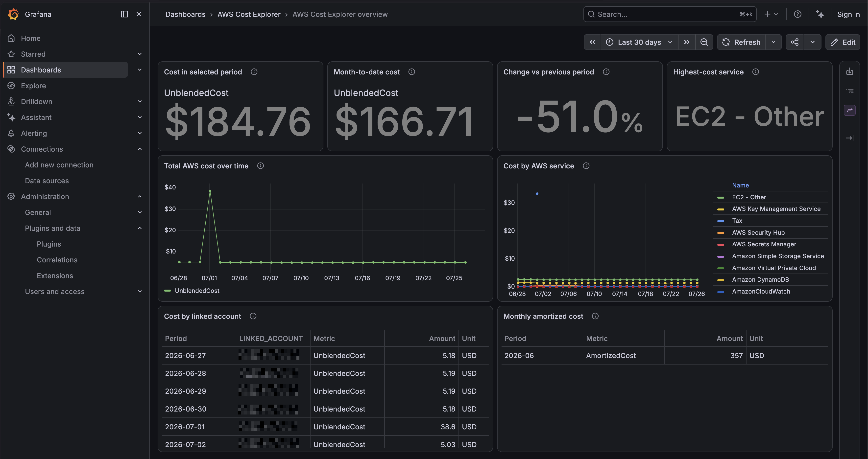The width and height of the screenshot is (868, 459).
Task: Dock the sidebar menu panel icon
Action: tap(124, 14)
